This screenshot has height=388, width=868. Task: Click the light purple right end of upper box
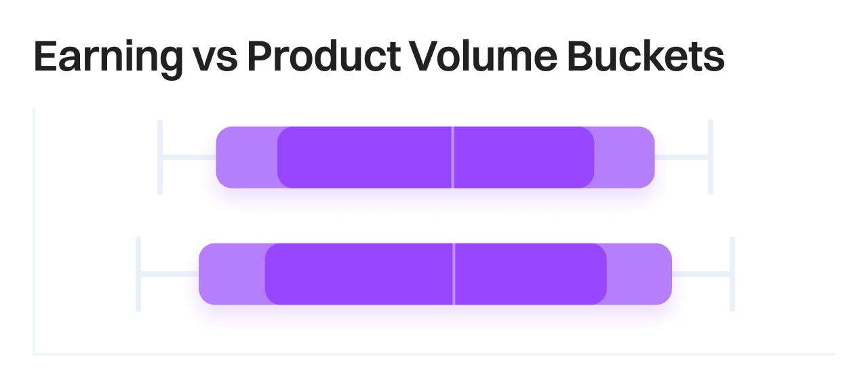coord(625,157)
